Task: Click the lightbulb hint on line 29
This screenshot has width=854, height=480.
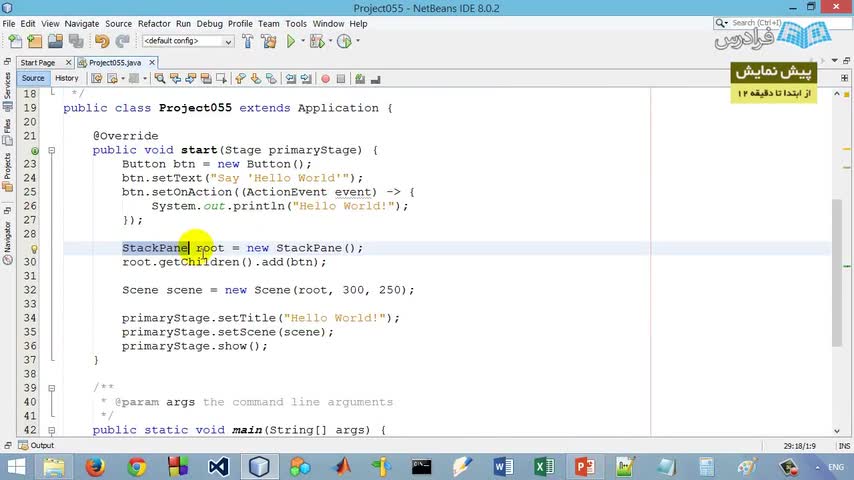Action: coord(34,249)
